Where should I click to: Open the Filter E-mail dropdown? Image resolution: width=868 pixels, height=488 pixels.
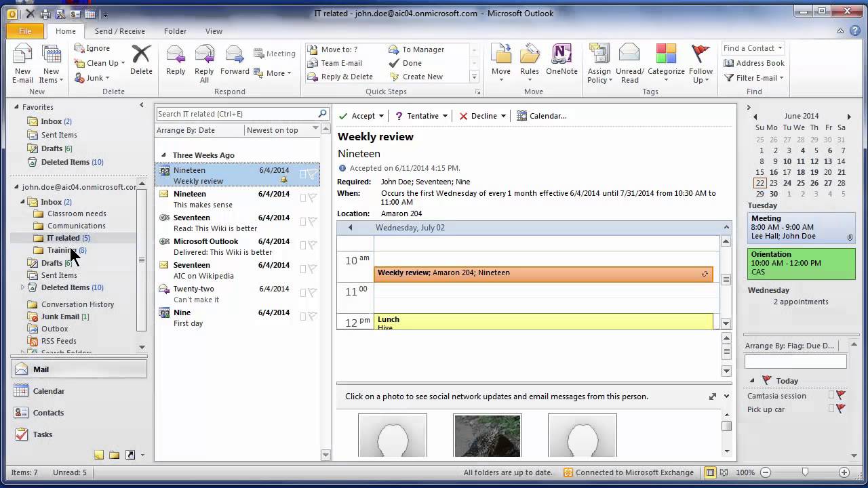point(754,78)
